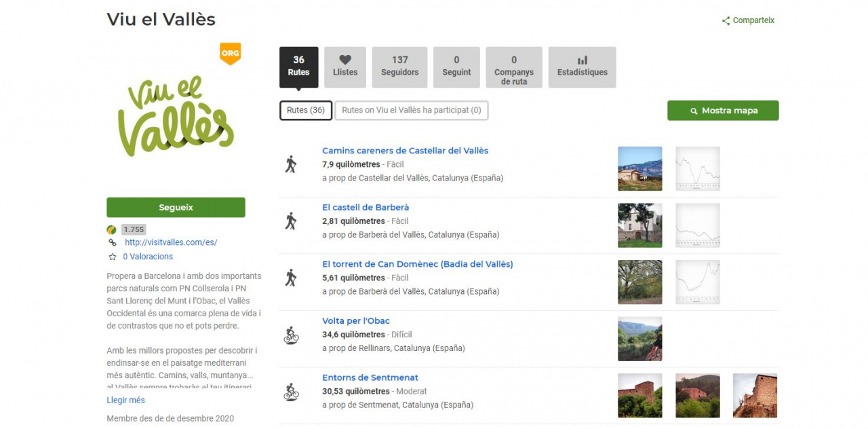Screen dimensions: 868x429
Task: Click elevation profile for El castell de Barberà
Action: (x=698, y=225)
